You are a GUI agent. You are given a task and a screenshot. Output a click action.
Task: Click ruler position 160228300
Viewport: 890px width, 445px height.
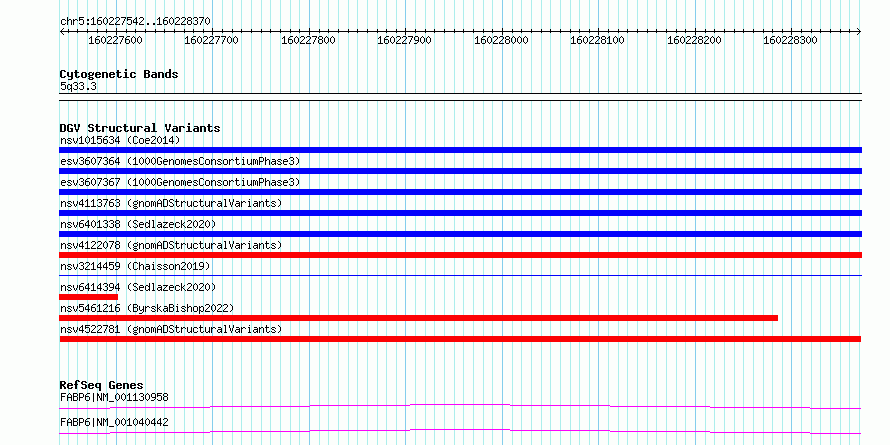pos(790,40)
